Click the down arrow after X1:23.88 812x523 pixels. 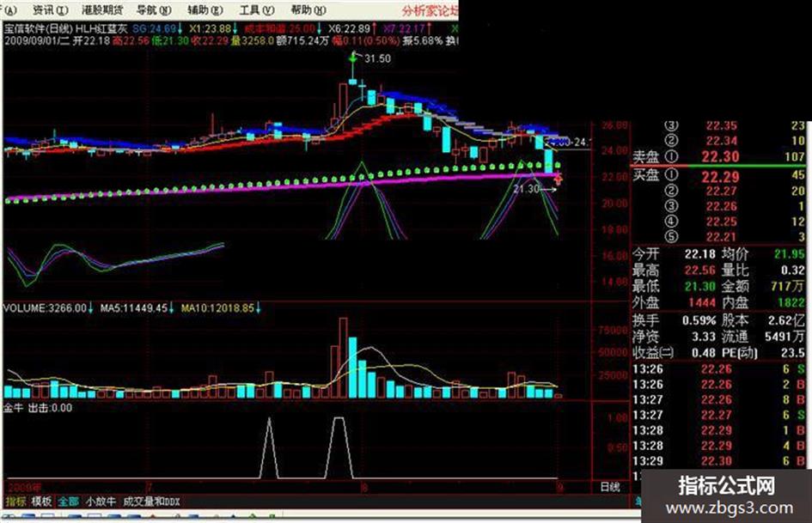tap(235, 28)
